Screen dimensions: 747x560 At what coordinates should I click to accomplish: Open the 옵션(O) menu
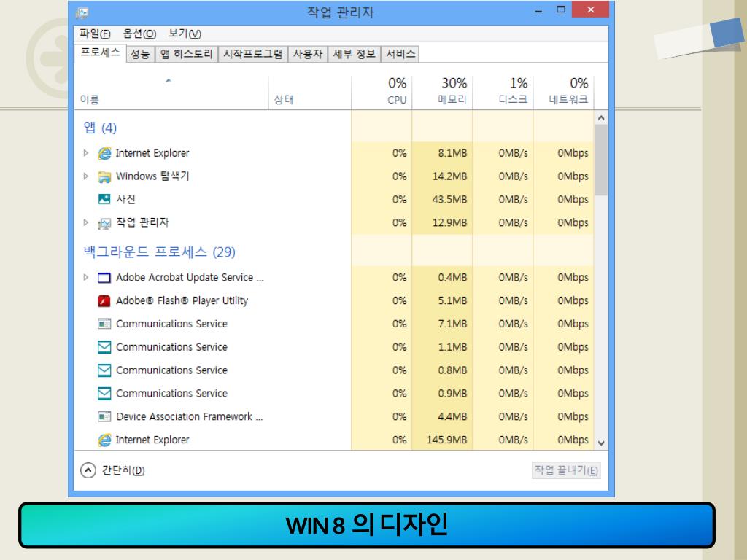[139, 34]
